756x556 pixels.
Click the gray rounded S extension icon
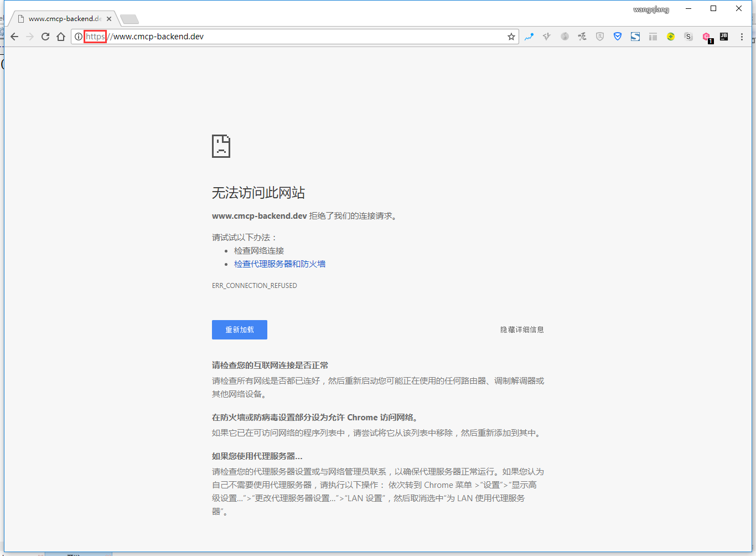pos(688,37)
